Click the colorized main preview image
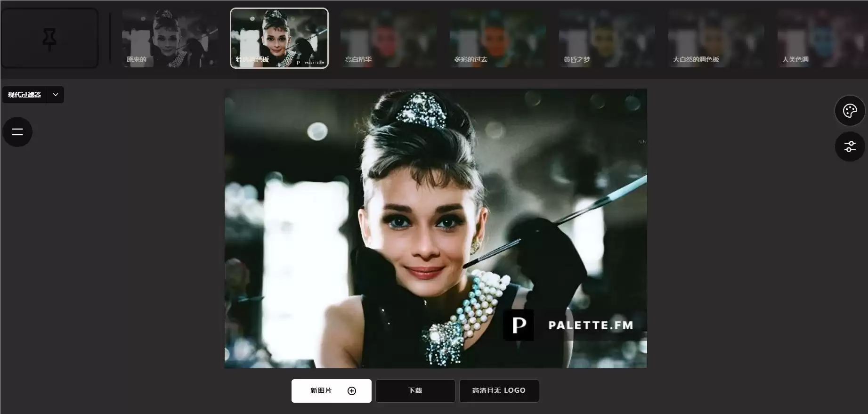This screenshot has width=868, height=414. tap(436, 228)
